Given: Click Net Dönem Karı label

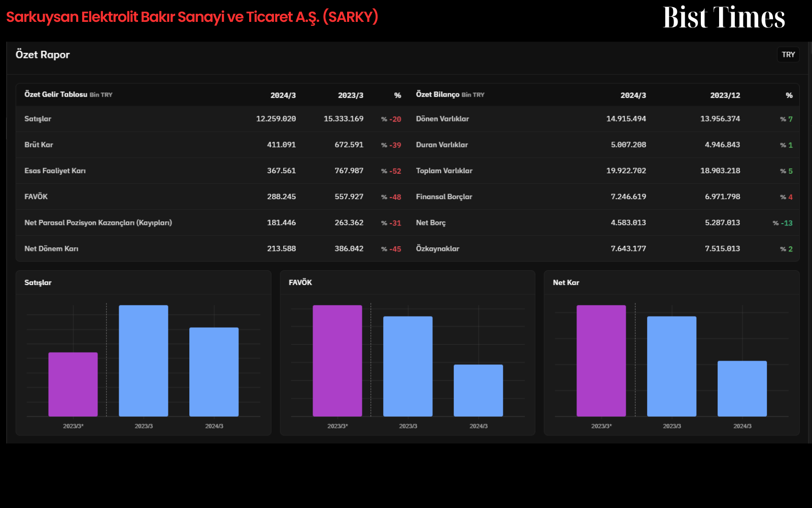Looking at the screenshot, I should 51,248.
